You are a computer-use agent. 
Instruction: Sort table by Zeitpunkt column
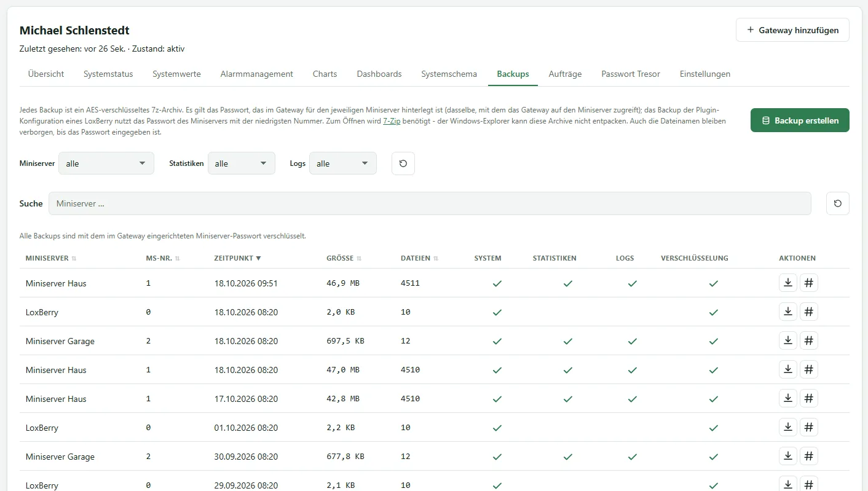click(238, 258)
